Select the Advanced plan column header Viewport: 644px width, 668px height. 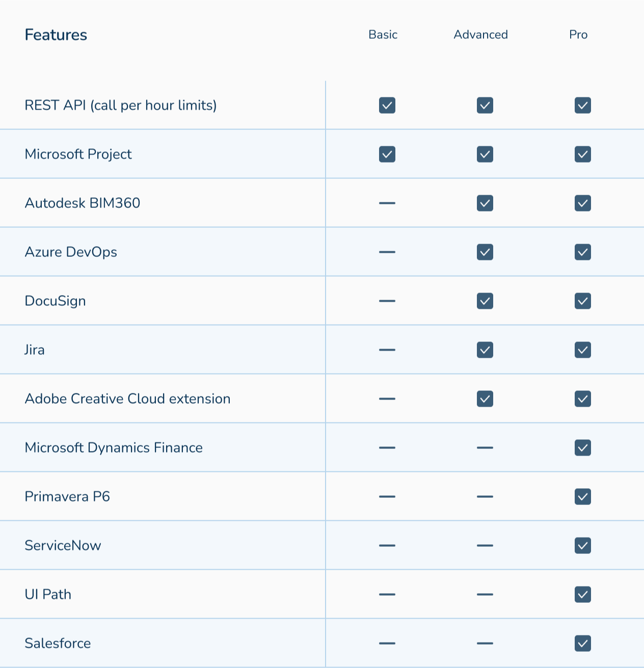[480, 35]
